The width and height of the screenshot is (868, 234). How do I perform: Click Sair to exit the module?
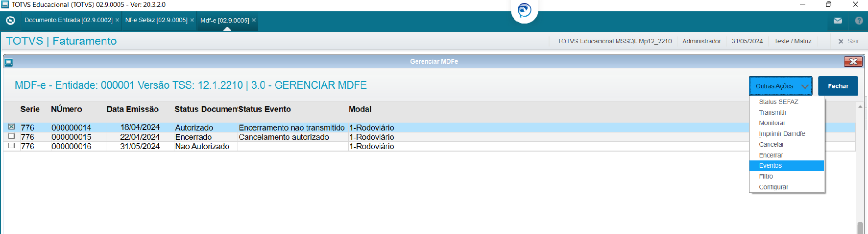[849, 41]
